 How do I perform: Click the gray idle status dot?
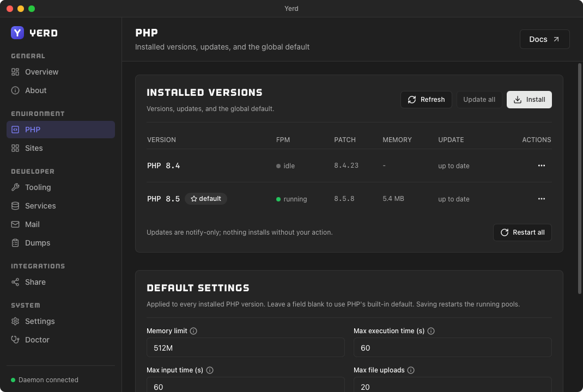(278, 166)
